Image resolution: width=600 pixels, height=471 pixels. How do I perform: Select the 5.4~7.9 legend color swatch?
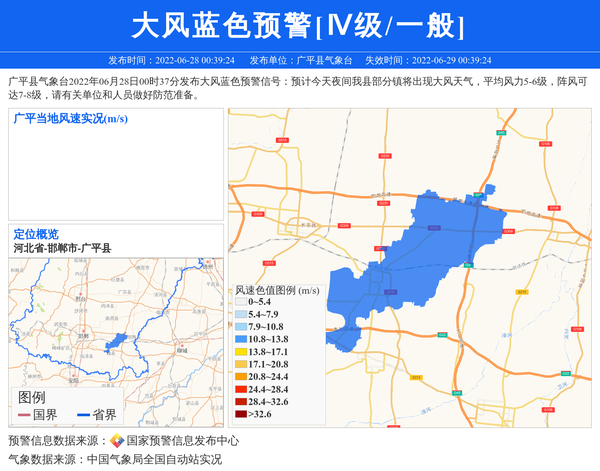[x=241, y=314]
